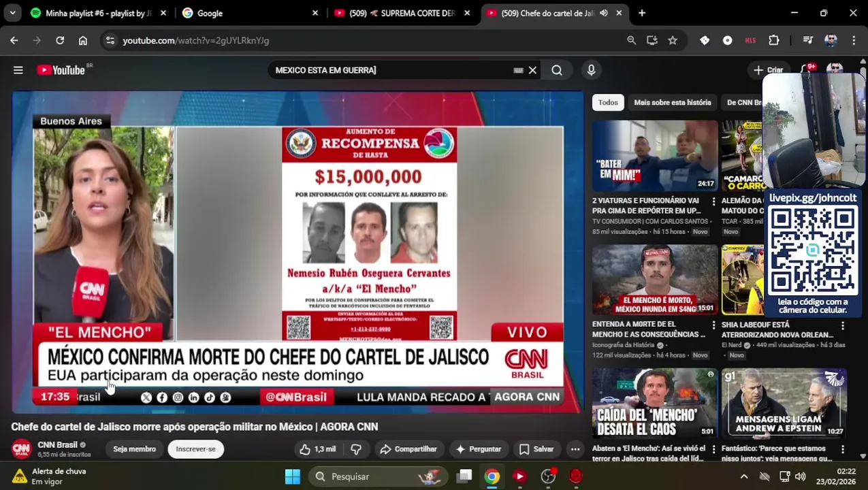Click the page vertical scrollbar
The height and width of the screenshot is (490, 868).
click(x=863, y=259)
